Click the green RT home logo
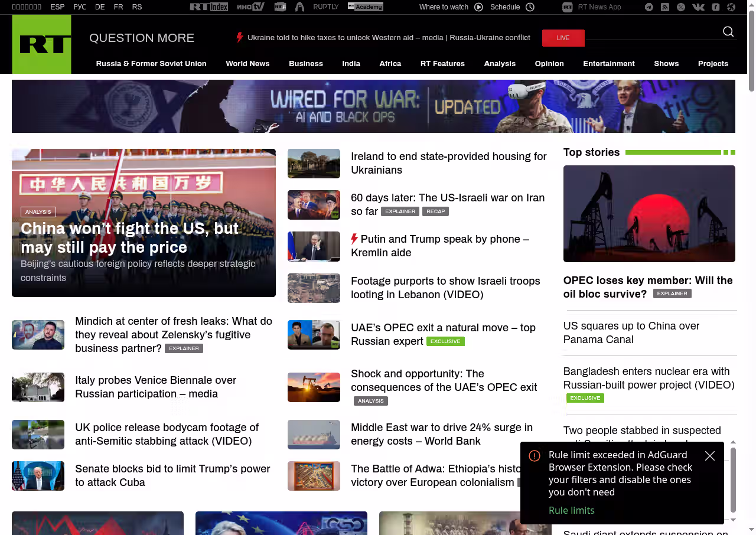Image resolution: width=756 pixels, height=535 pixels. (41, 44)
